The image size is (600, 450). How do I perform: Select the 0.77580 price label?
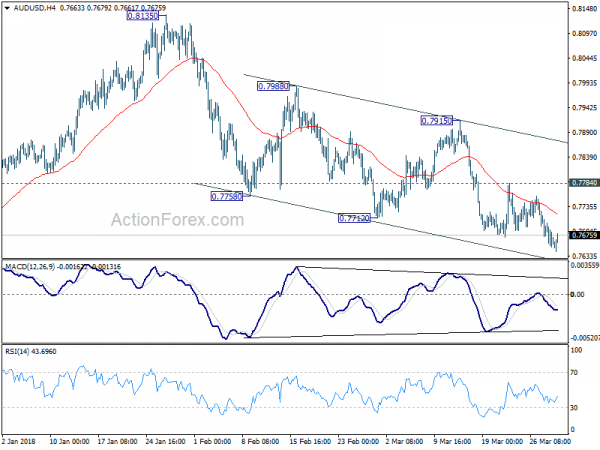(227, 196)
